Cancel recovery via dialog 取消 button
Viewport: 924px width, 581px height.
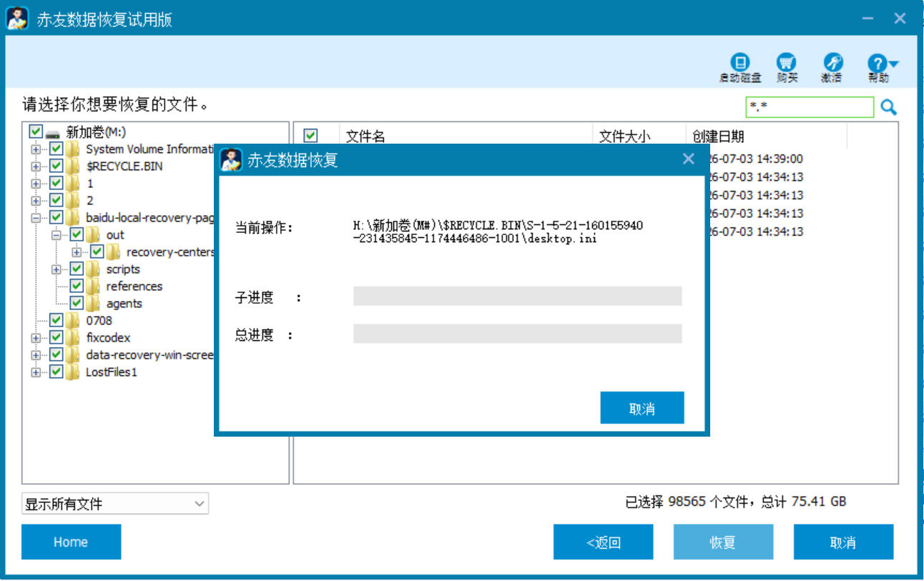tap(642, 408)
